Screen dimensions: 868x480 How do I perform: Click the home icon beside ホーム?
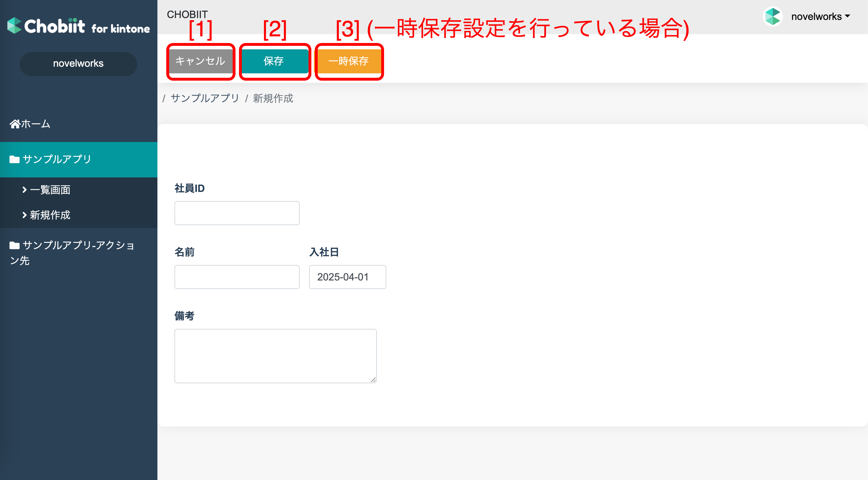15,124
